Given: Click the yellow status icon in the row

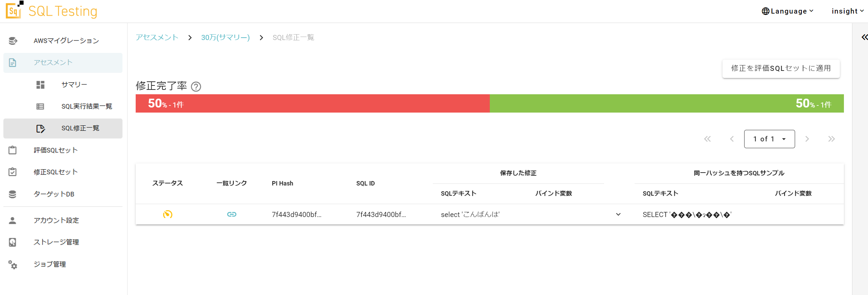Looking at the screenshot, I should click(168, 214).
